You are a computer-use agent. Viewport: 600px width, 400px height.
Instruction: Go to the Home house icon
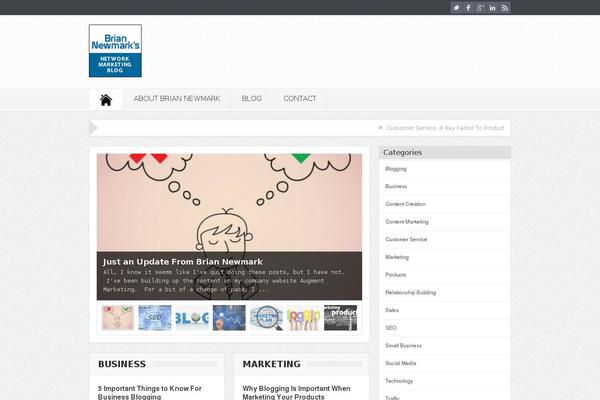[106, 100]
